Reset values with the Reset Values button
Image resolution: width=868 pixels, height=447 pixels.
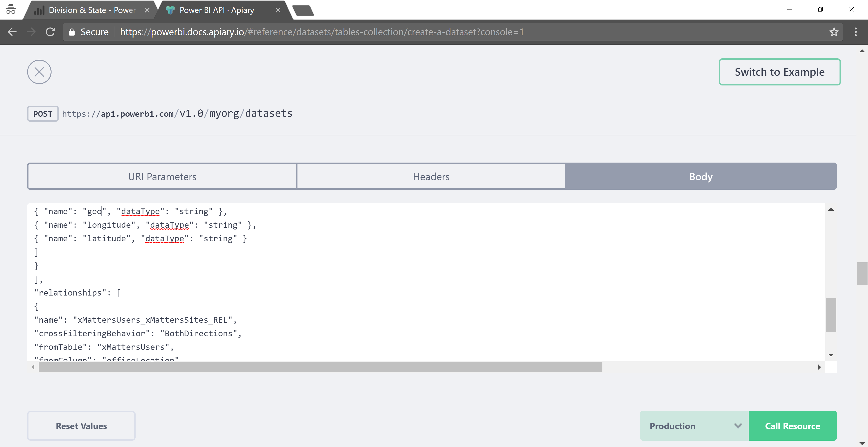pos(81,426)
